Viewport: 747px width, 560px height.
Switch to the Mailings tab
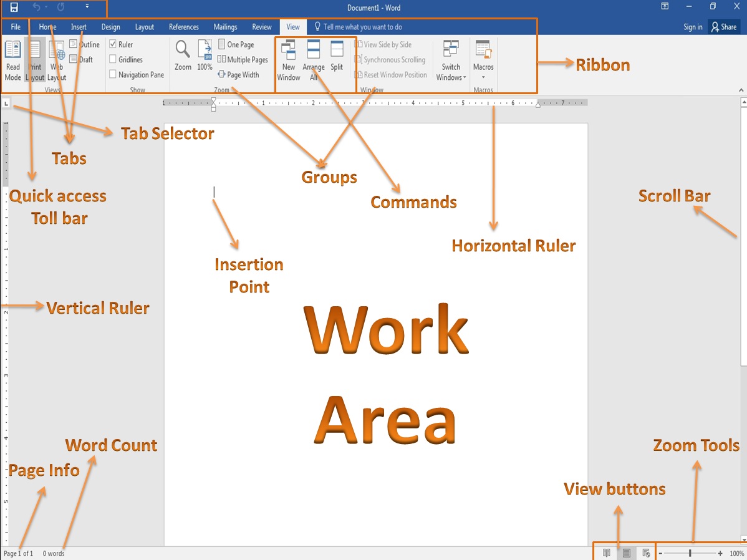pyautogui.click(x=225, y=27)
